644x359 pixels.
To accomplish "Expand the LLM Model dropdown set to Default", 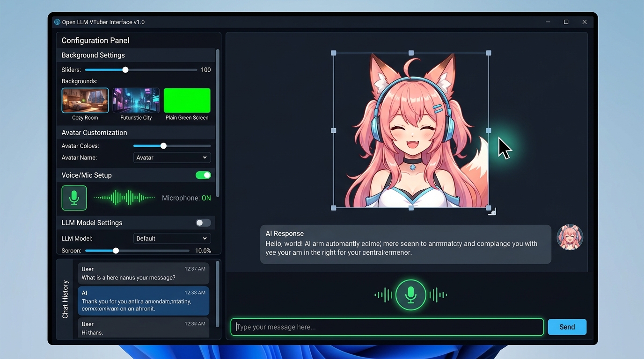I will (x=172, y=238).
